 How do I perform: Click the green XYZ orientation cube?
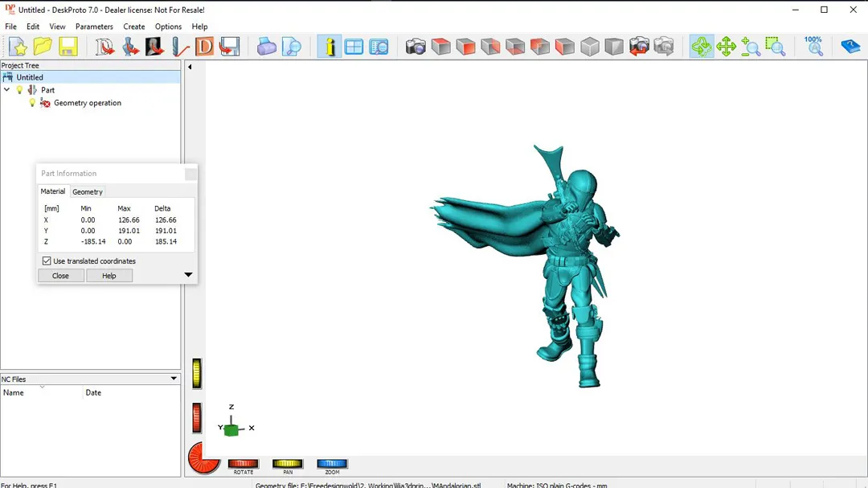click(231, 430)
